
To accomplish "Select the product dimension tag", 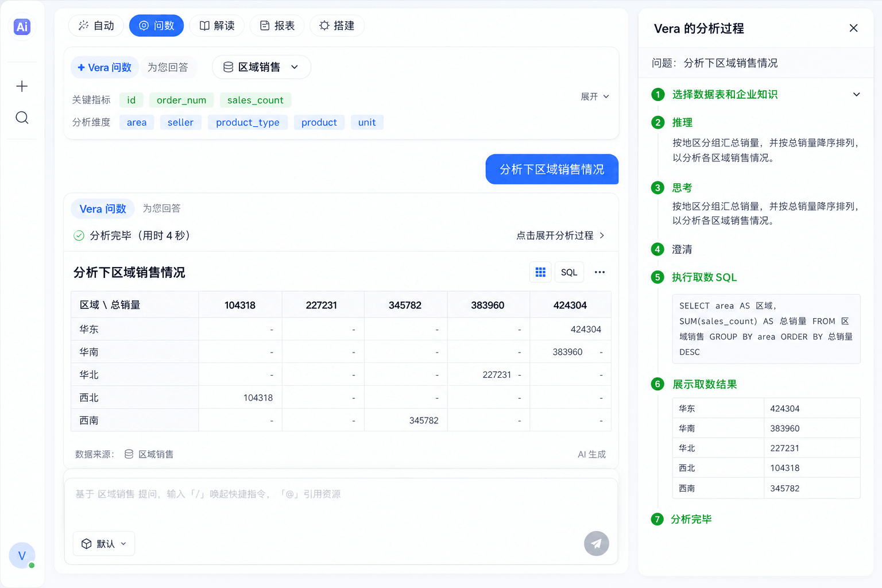I will coord(319,122).
